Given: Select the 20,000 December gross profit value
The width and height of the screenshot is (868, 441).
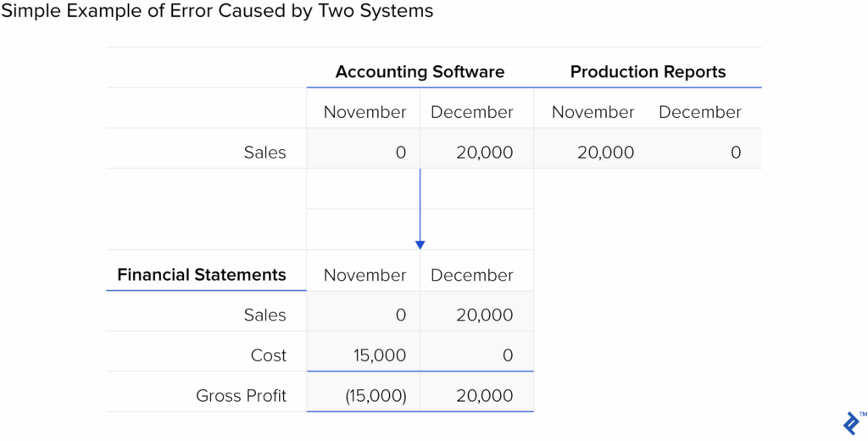Looking at the screenshot, I should coord(484,396).
